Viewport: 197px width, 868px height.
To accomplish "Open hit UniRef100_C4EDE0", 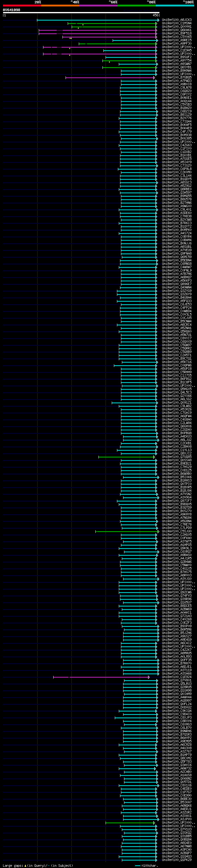I will (177, 789).
